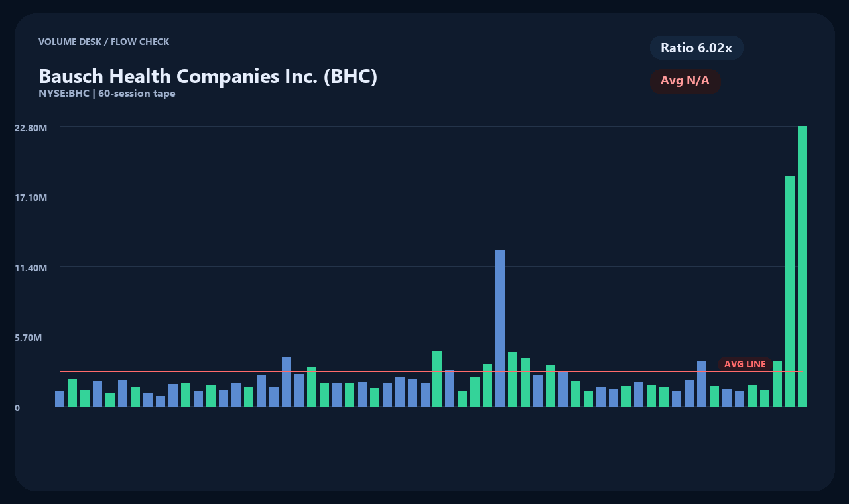
Task: Click the 5.70M axis label
Action: (x=29, y=337)
